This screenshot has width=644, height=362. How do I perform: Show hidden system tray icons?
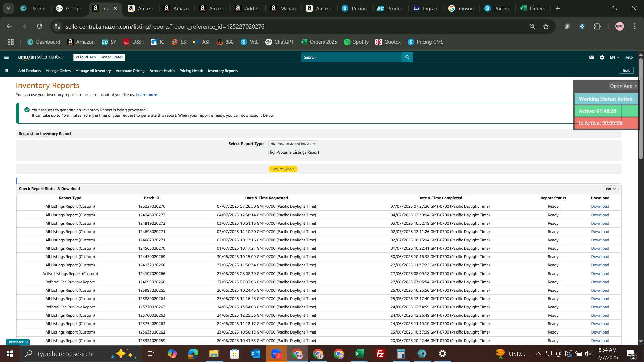(x=538, y=354)
